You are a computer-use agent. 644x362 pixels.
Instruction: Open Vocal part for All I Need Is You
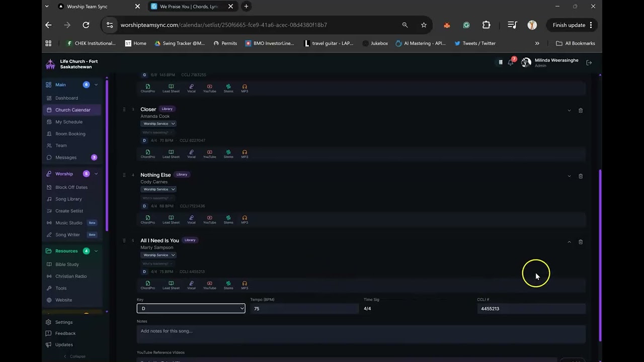[191, 285]
